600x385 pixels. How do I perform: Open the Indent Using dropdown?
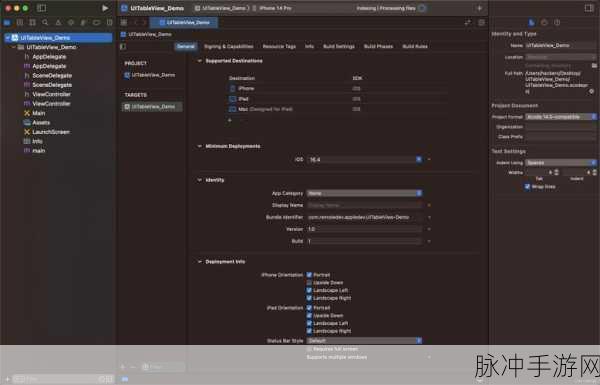coord(561,163)
